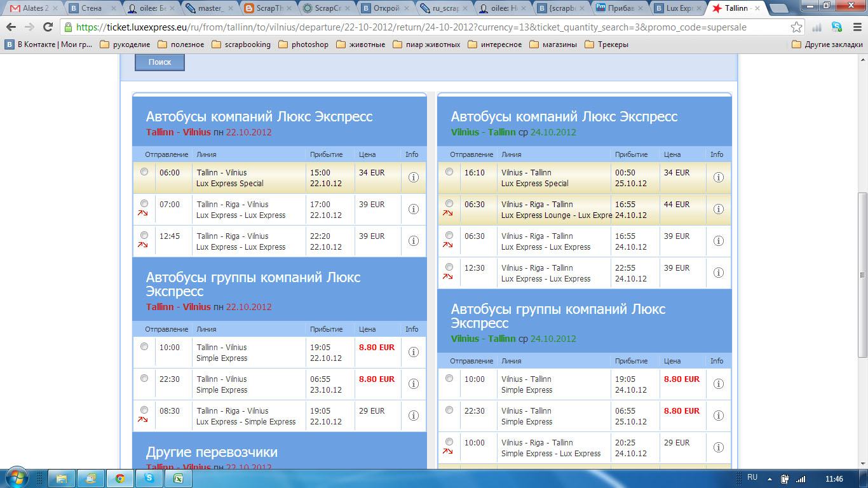868x488 pixels.
Task: Select the 12:45 departure radio button
Action: tap(144, 235)
